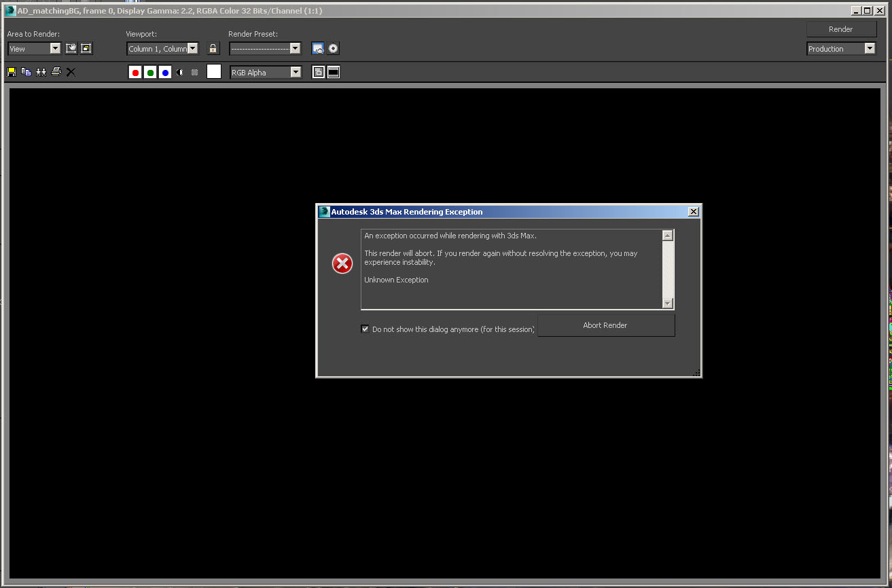
Task: Click the exception dialog resize grip
Action: click(x=696, y=372)
